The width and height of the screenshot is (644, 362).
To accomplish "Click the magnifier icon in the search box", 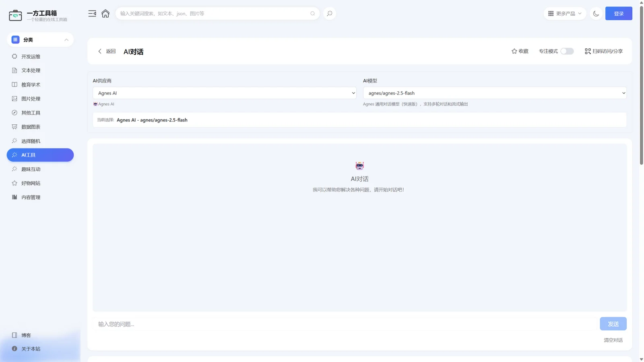I will (313, 13).
